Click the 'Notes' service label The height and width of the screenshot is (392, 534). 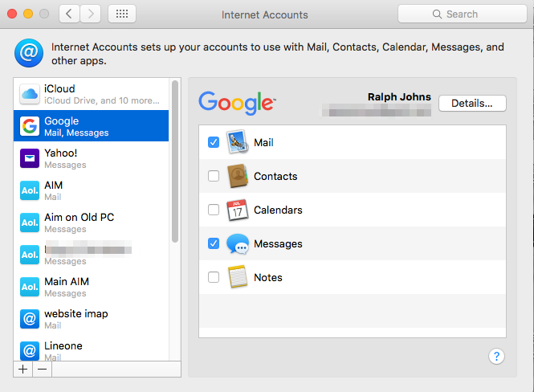click(268, 278)
